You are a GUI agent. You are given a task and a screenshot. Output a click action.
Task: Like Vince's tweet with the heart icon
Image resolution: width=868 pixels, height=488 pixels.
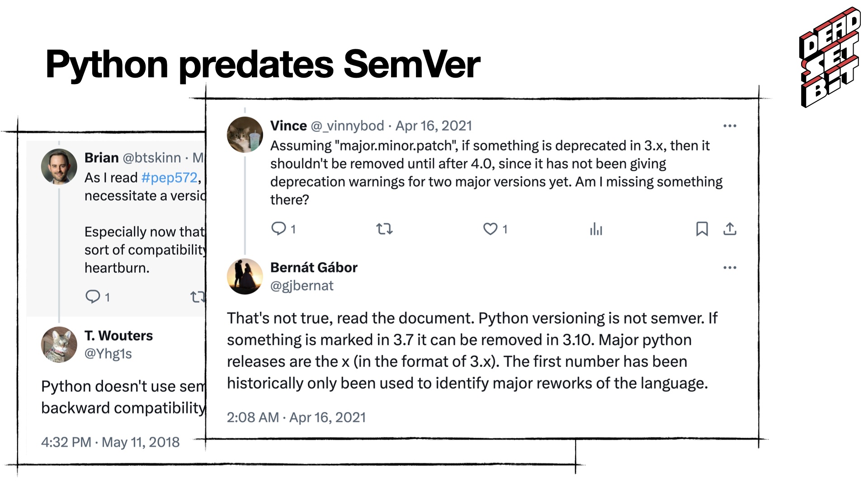pos(491,229)
